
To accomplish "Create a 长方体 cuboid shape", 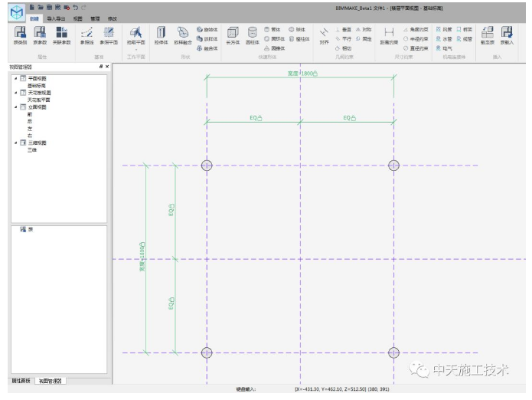I will click(x=233, y=36).
